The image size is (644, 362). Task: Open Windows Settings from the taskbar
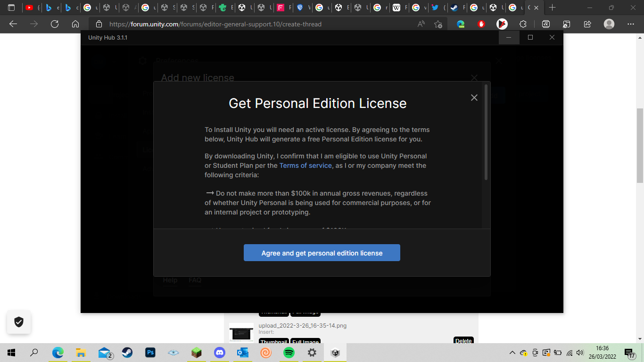(x=312, y=353)
